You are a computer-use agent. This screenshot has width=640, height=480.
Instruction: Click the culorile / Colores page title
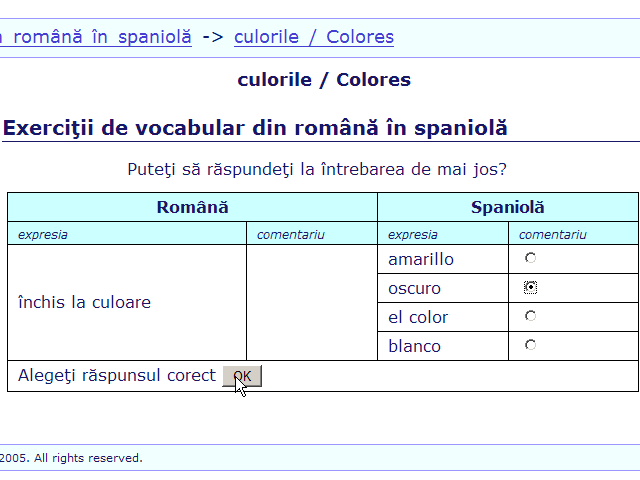324,80
